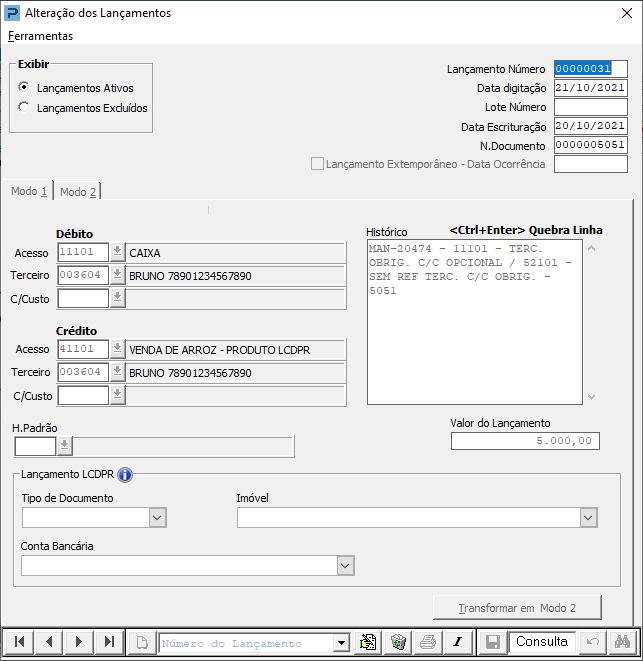This screenshot has height=661, width=643.
Task: Open lookup for Débito Terceiro code
Action: point(118,275)
